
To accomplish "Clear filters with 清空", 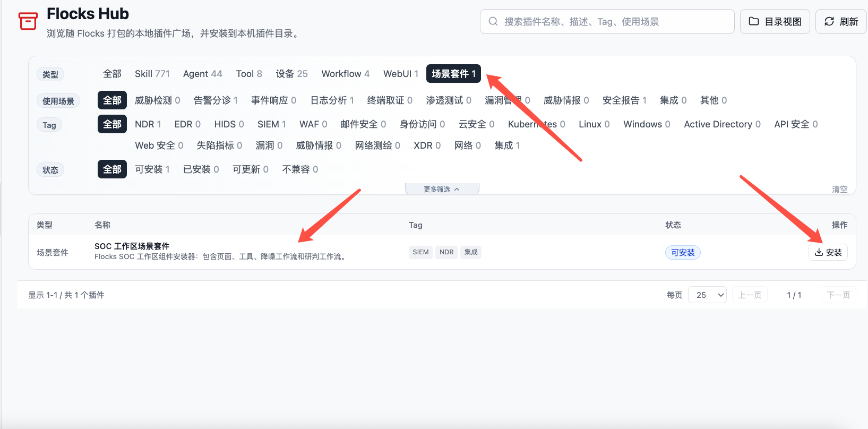I will point(840,189).
